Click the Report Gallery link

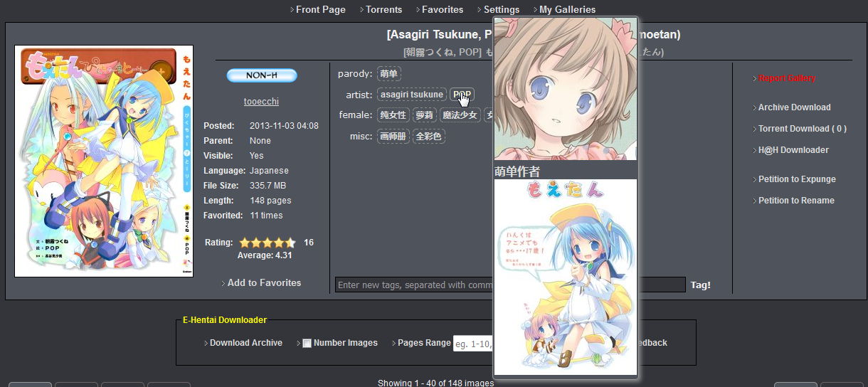[787, 78]
